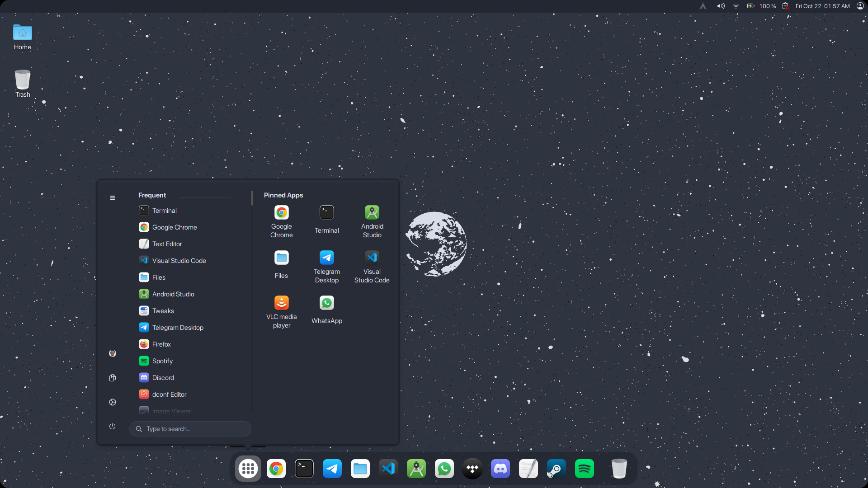Select dconf Editor in Frequent list
868x488 pixels.
tap(169, 394)
